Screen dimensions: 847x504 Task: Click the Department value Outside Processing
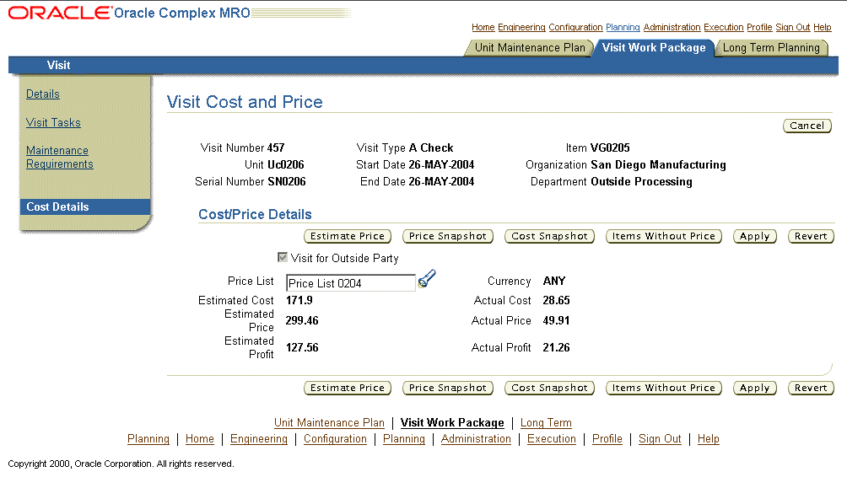click(641, 181)
